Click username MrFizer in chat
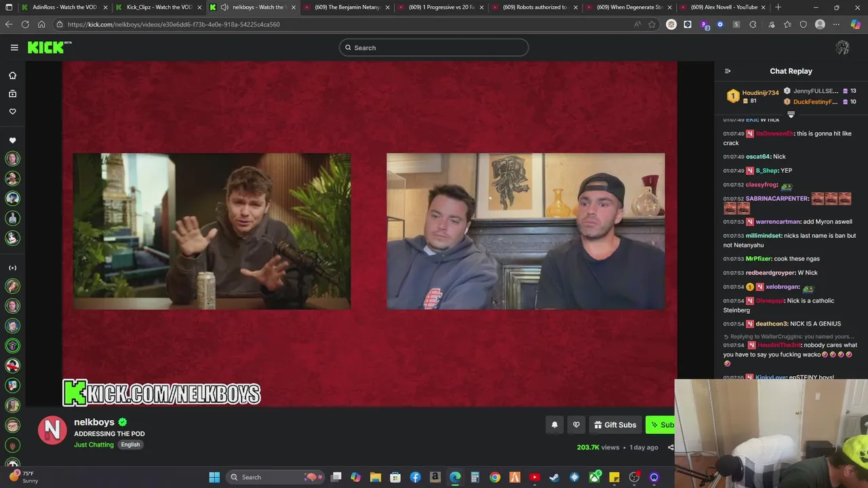Viewport: 868px width, 488px height. click(758, 259)
